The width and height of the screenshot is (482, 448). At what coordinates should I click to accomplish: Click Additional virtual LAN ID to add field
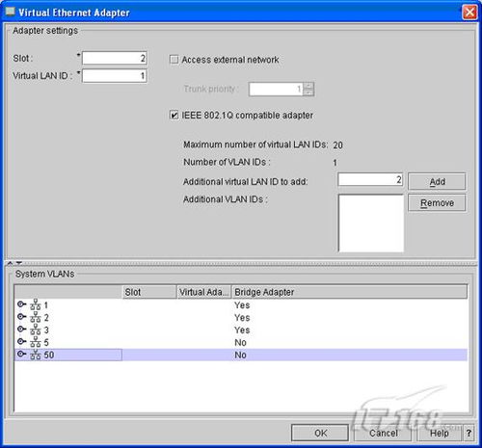click(370, 179)
